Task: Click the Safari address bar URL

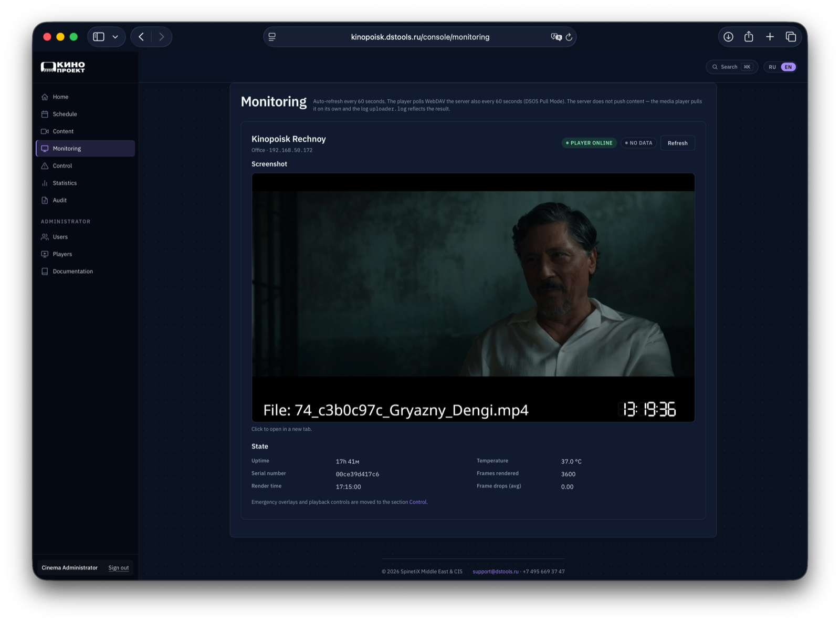Action: [420, 37]
